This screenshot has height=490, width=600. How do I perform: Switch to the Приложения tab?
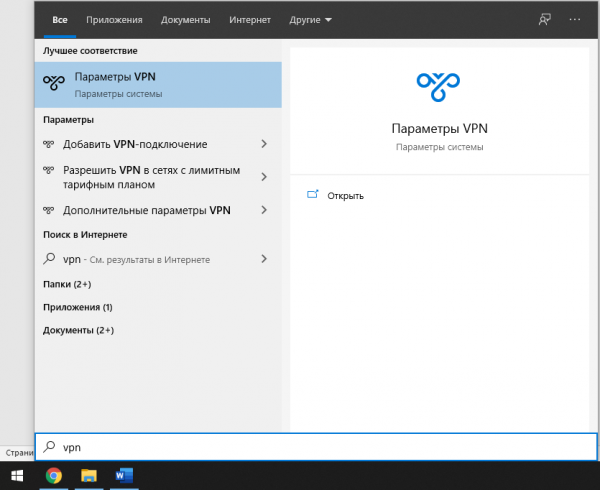pos(114,19)
